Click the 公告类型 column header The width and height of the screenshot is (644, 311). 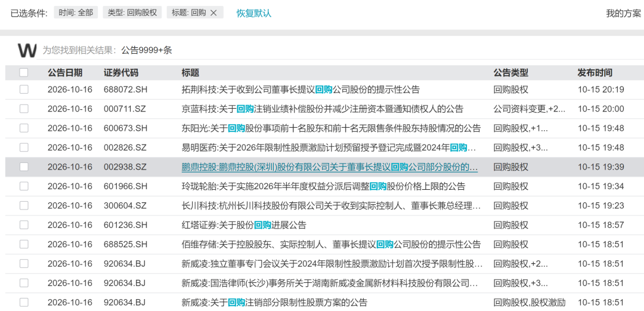coord(510,73)
